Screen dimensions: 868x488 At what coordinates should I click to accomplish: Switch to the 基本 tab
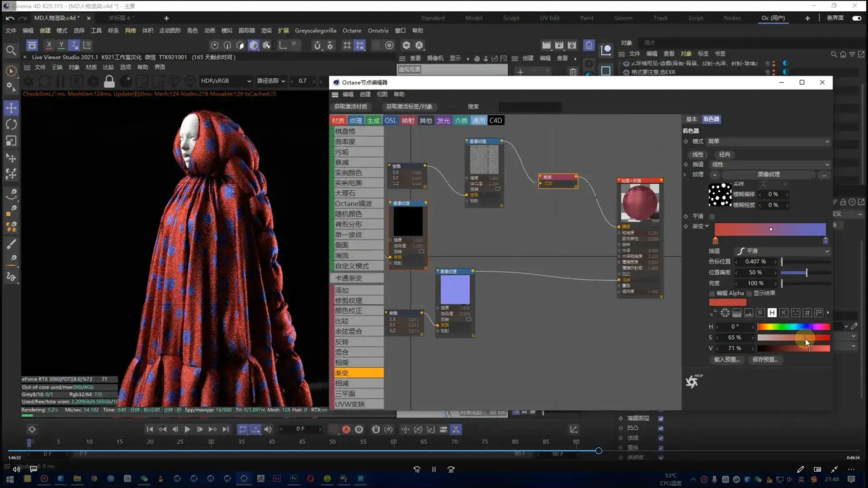coord(691,119)
